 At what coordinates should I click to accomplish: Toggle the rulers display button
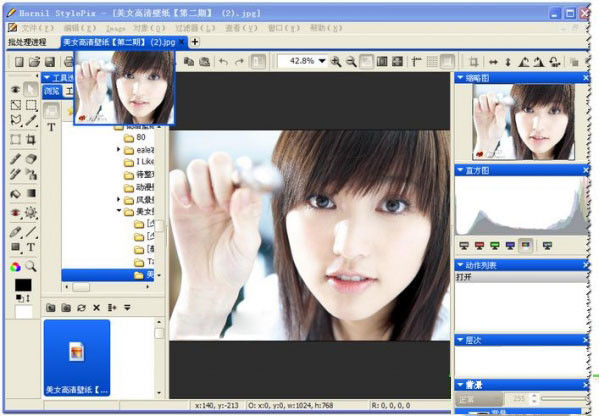tap(416, 62)
